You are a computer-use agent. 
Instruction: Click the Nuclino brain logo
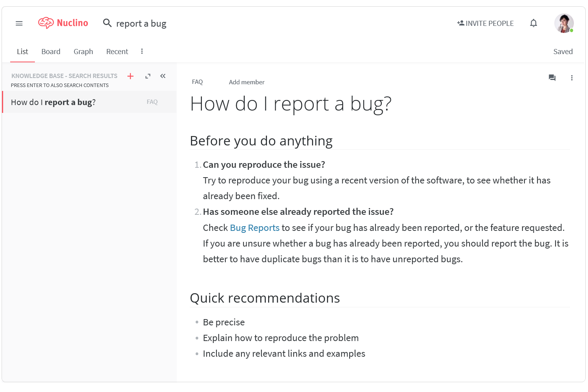pos(46,23)
